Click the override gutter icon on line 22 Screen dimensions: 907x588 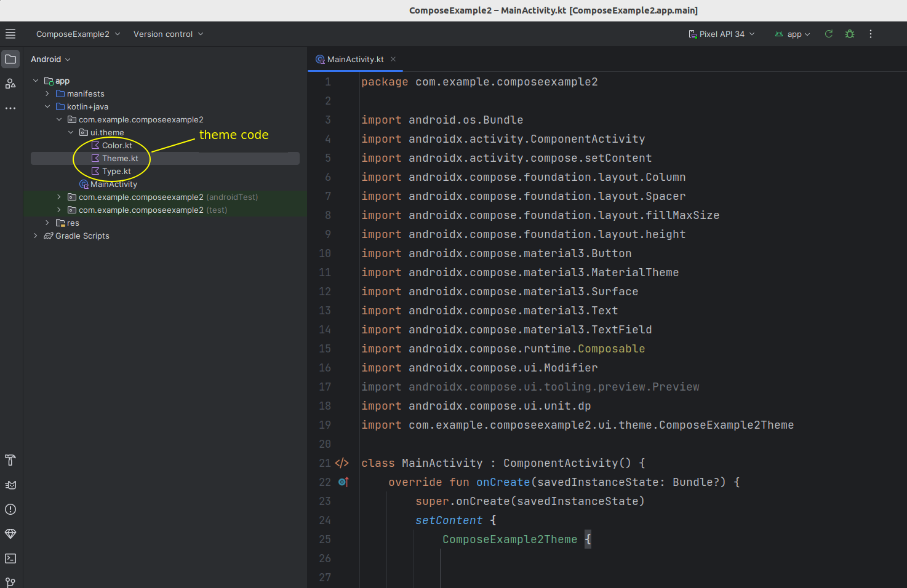pyautogui.click(x=343, y=482)
